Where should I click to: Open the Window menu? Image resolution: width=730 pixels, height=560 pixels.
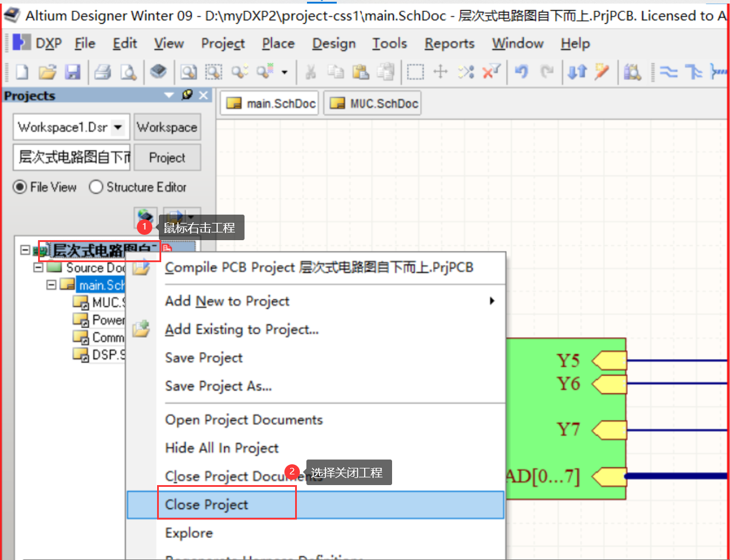(518, 43)
